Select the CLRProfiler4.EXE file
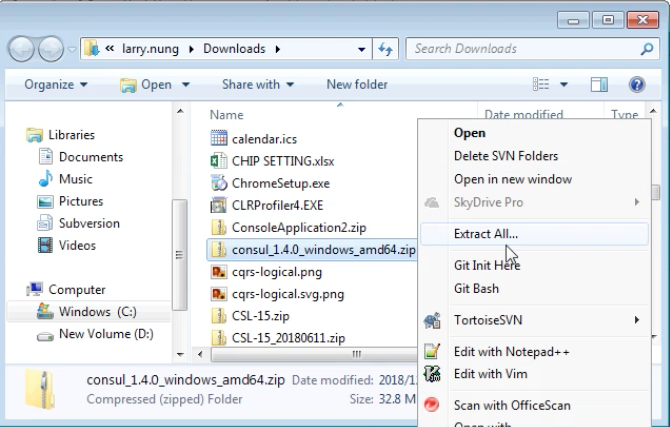Viewport: 670px width, 427px height. (x=267, y=206)
